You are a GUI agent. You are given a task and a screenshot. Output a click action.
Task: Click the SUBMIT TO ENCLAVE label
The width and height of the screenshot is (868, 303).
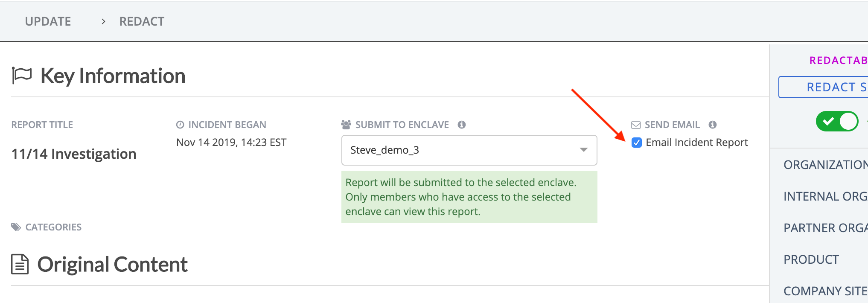pyautogui.click(x=402, y=125)
